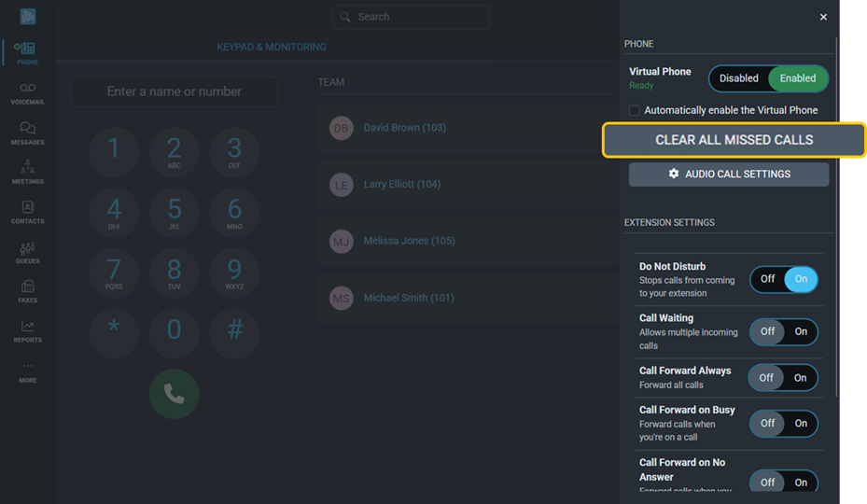
Task: Focus the Enter a name or number field
Action: coord(175,91)
